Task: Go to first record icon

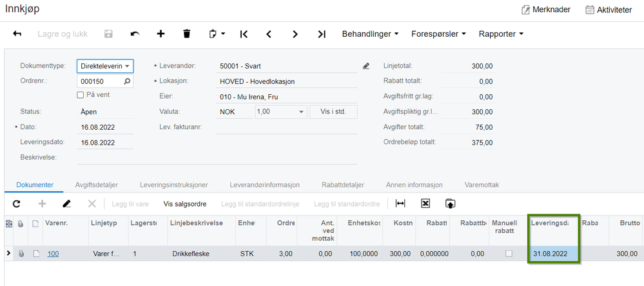Action: (244, 34)
